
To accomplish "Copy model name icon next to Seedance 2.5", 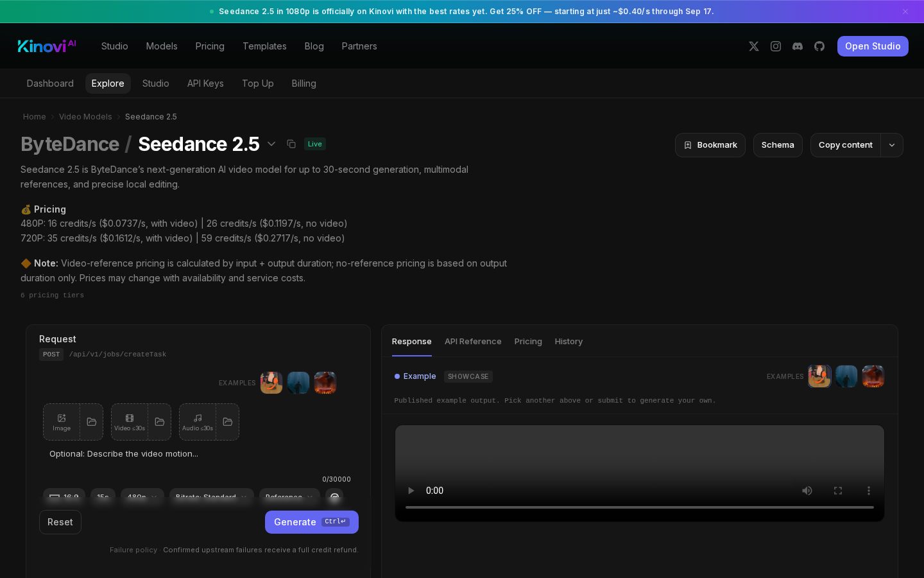I will click(x=291, y=144).
